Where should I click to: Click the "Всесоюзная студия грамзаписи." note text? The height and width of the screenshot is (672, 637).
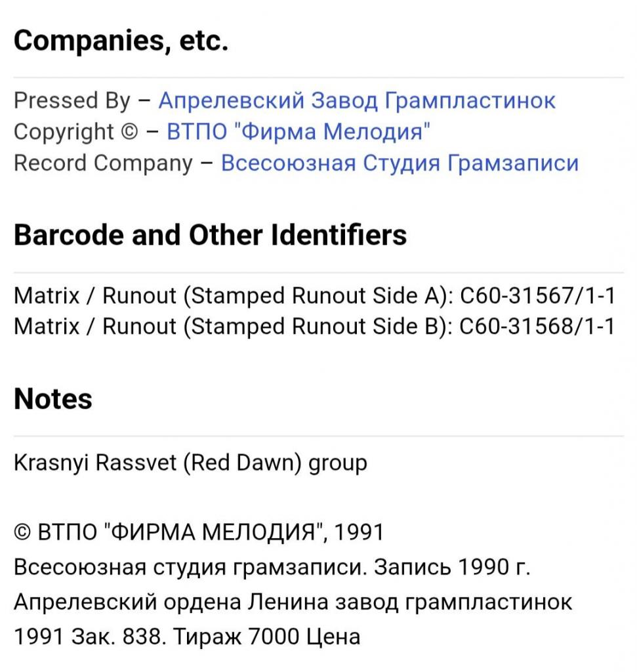(191, 567)
